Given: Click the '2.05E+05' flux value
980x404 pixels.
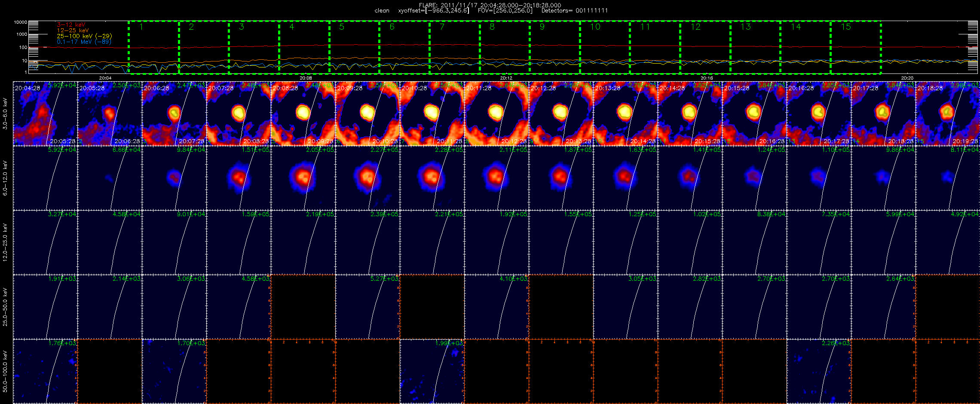Looking at the screenshot, I should [x=320, y=150].
